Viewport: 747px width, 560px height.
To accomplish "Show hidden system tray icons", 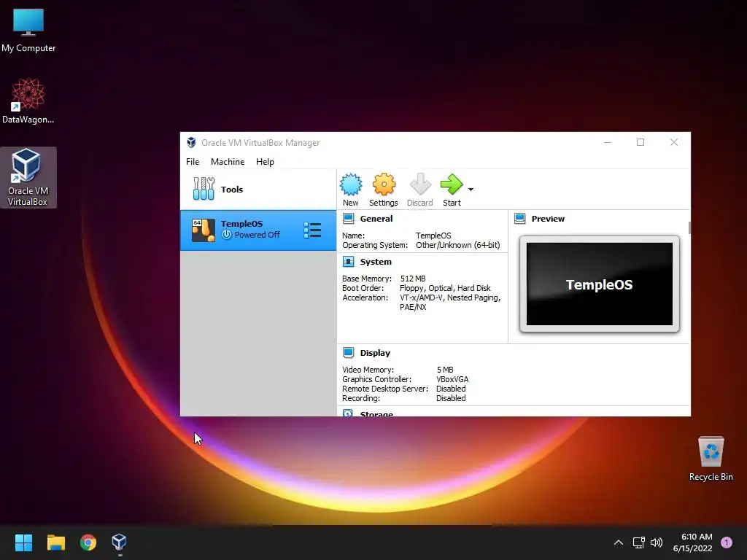I will pyautogui.click(x=619, y=542).
